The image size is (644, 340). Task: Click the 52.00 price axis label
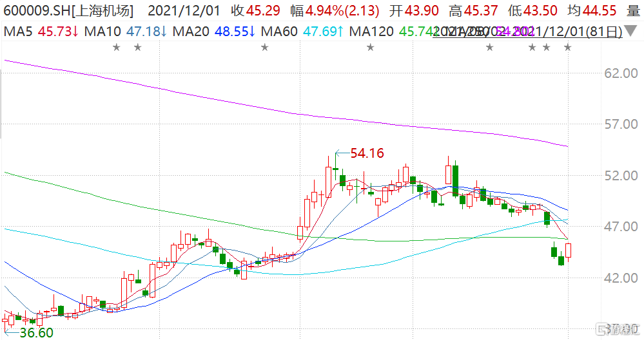tap(621, 176)
